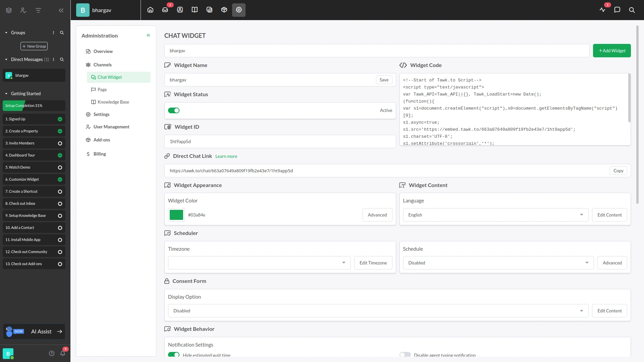Open User Management in Administration sidebar
Screen dimensions: 644x362
(111, 127)
